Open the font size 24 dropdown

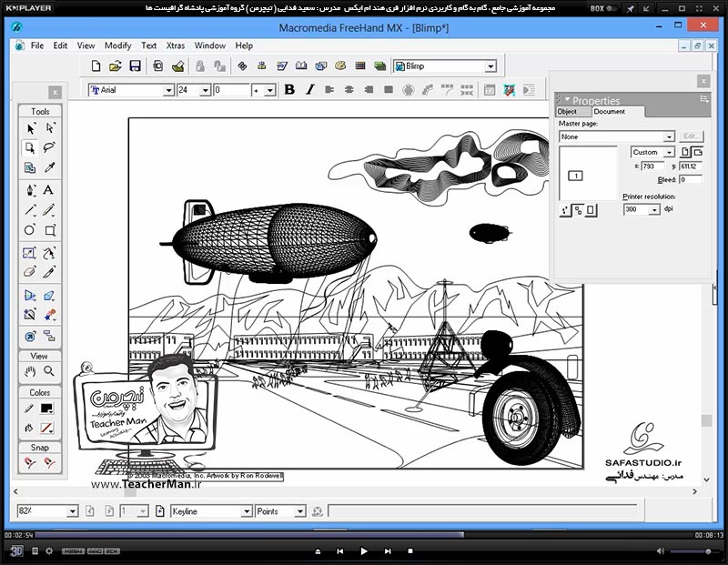[x=206, y=90]
